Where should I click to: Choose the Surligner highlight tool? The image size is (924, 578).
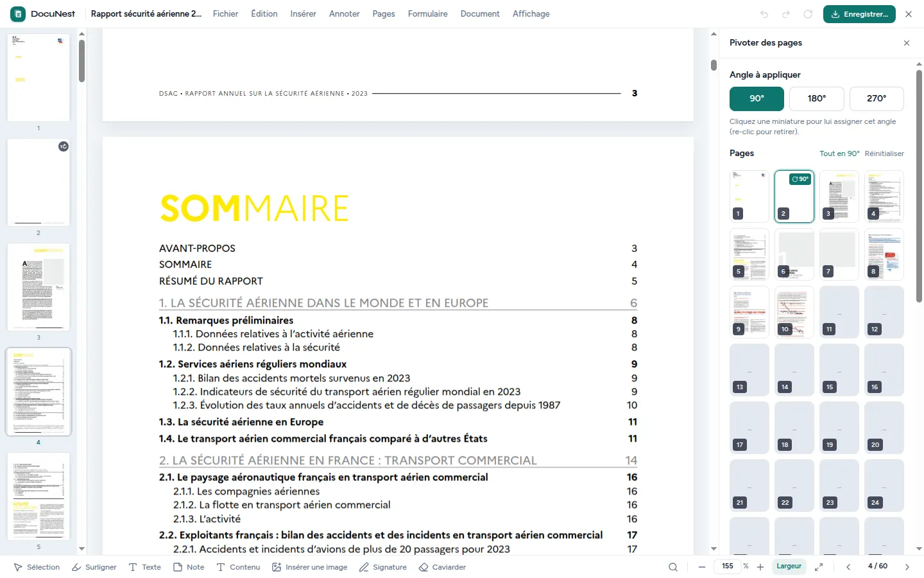[x=94, y=567]
